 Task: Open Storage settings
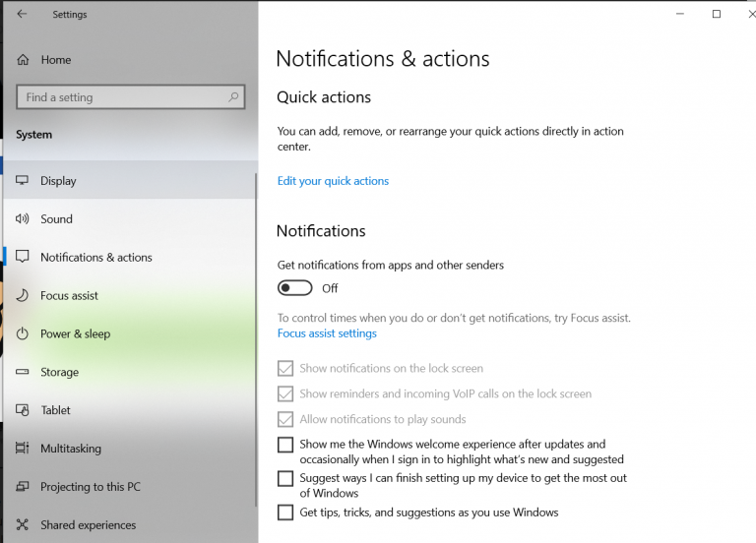click(x=129, y=372)
